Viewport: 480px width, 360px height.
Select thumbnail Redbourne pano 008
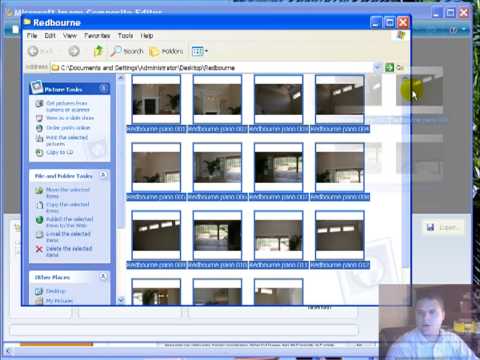(340, 167)
